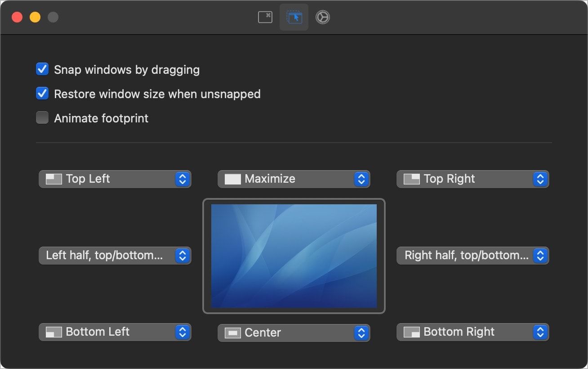Switch to the settings gear tab
Viewport: 588px width, 369px height.
[322, 17]
